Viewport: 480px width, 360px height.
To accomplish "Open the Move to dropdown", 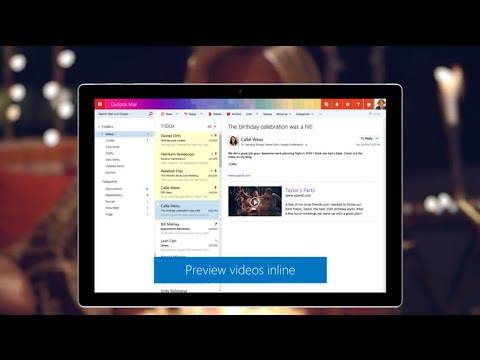I will point(284,114).
